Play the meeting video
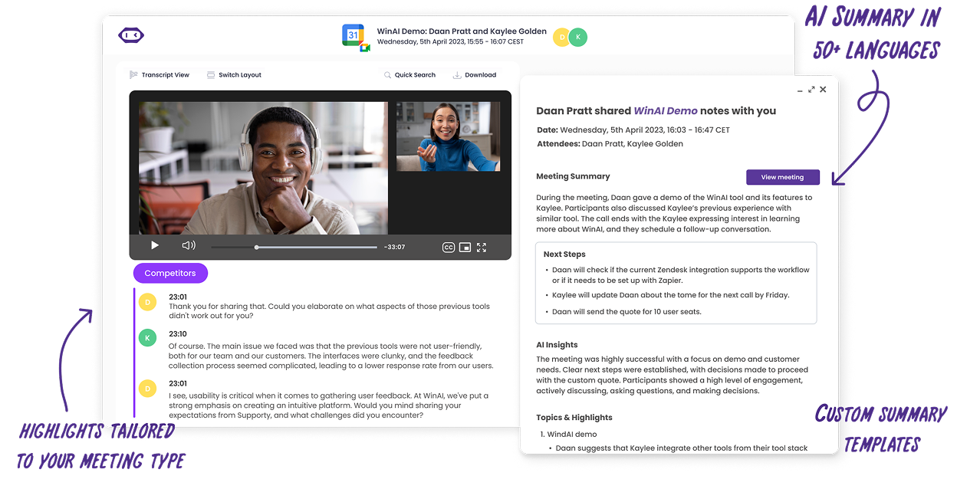 point(155,246)
